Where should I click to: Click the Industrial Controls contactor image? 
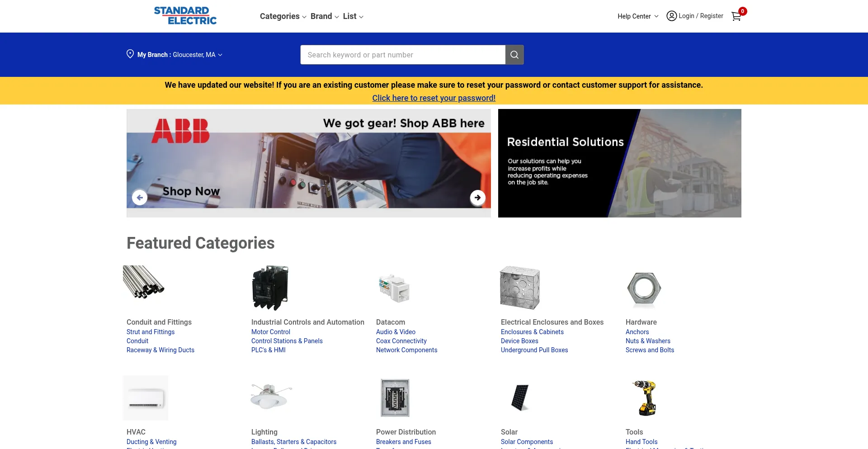click(x=270, y=288)
